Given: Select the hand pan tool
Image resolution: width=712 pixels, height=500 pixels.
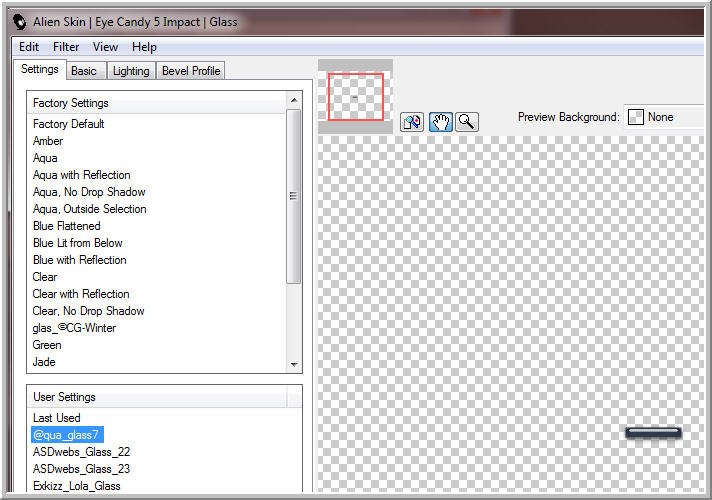Looking at the screenshot, I should [440, 122].
